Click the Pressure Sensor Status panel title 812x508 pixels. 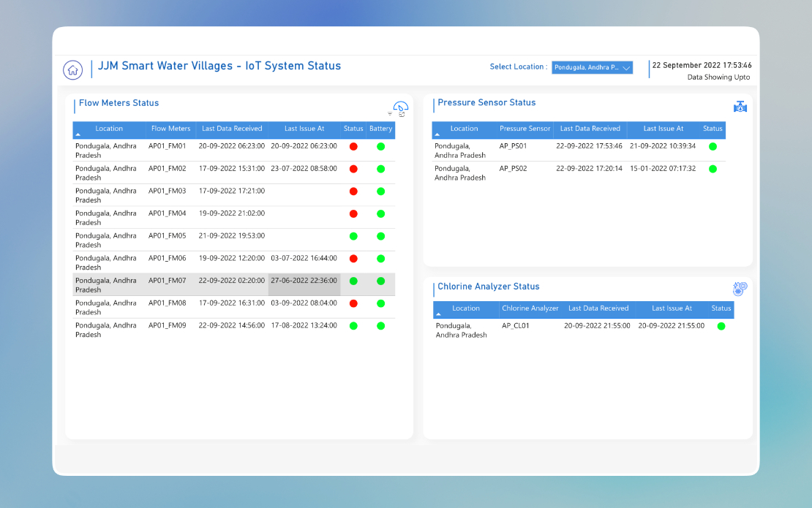[x=486, y=102]
